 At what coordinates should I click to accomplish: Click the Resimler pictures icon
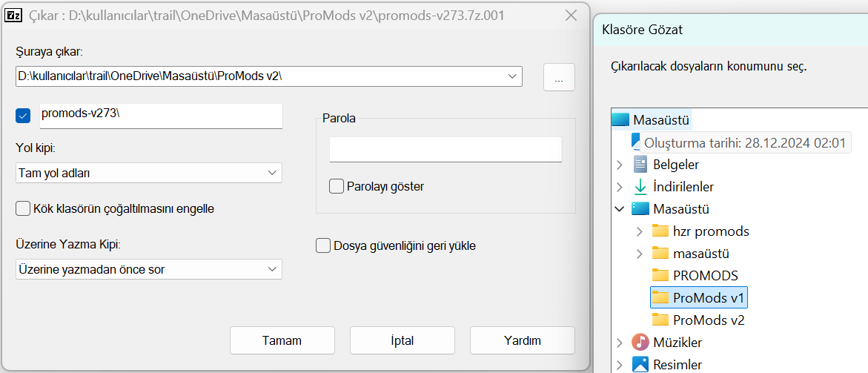tap(640, 364)
